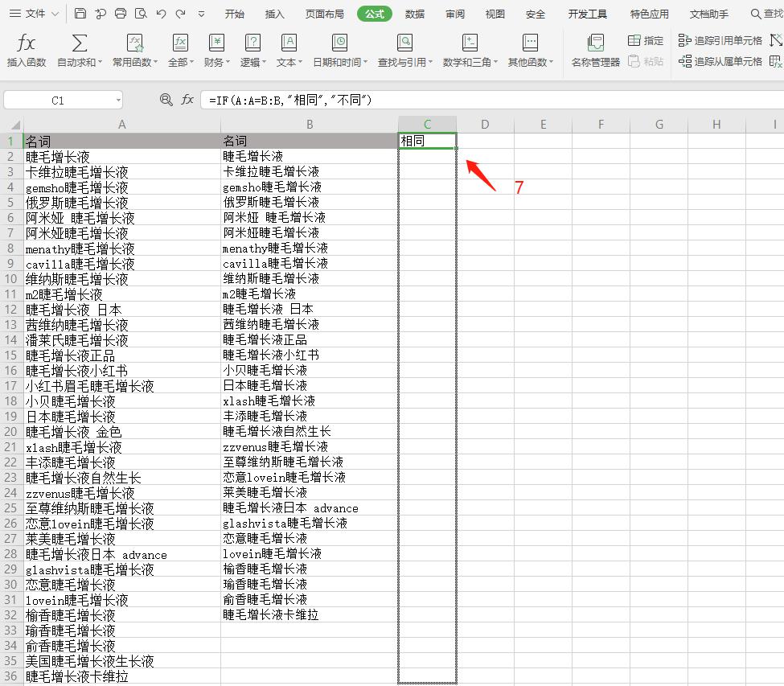Expand the 其他函数 dropdown arrow
This screenshot has width=784, height=686.
[552, 62]
